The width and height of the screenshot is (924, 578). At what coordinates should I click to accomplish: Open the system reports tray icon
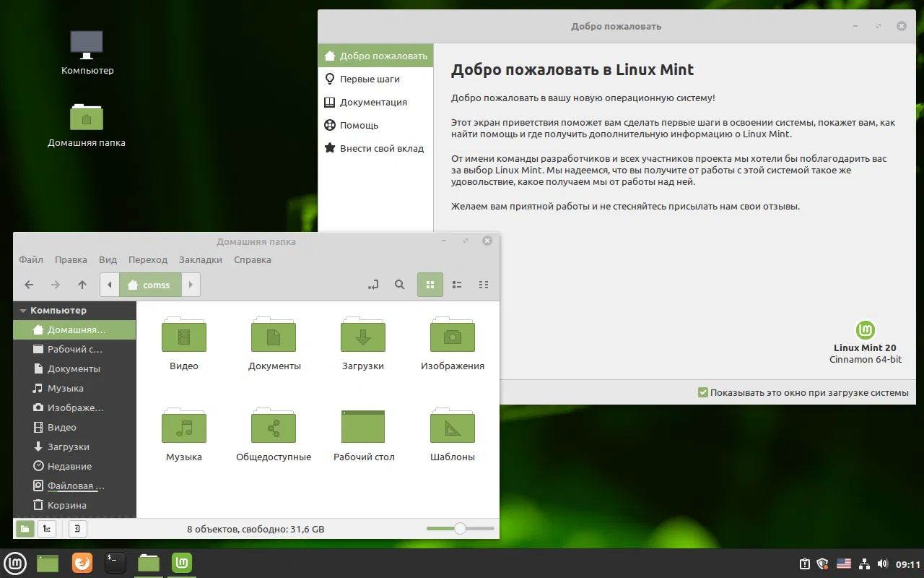(x=804, y=564)
